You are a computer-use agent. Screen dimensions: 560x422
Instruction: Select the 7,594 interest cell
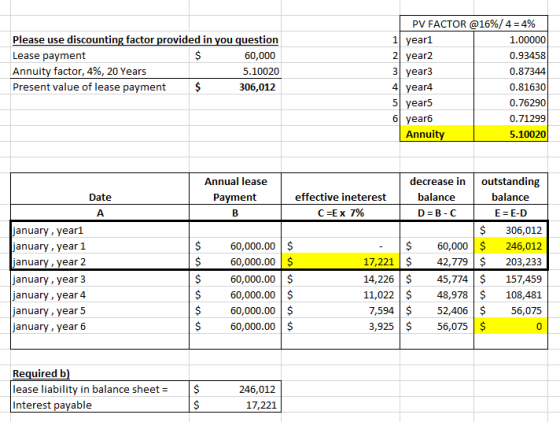341,311
